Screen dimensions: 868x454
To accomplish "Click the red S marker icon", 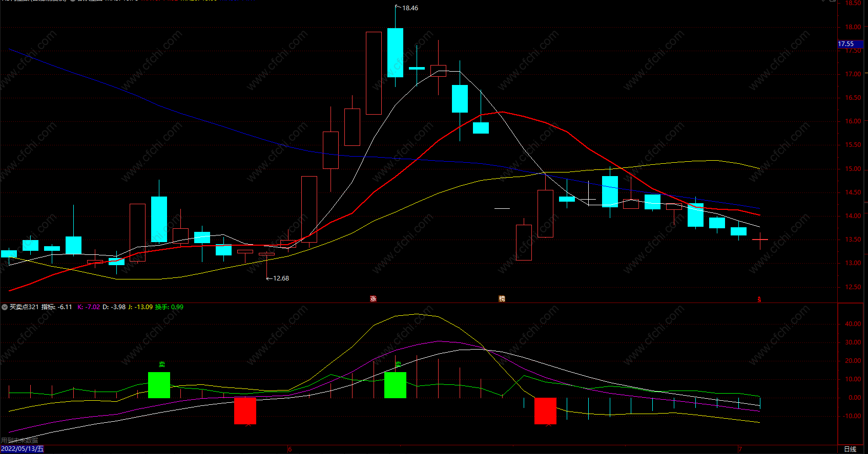I will [x=759, y=299].
